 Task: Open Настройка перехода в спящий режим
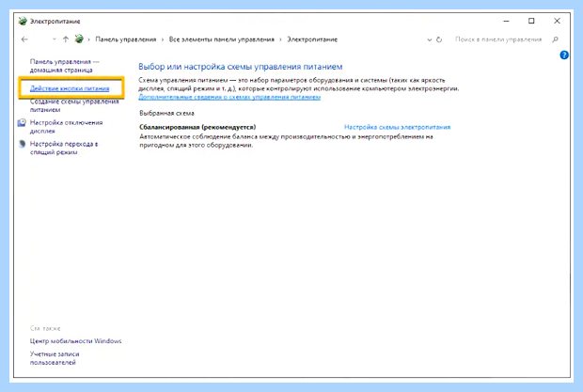coord(64,148)
